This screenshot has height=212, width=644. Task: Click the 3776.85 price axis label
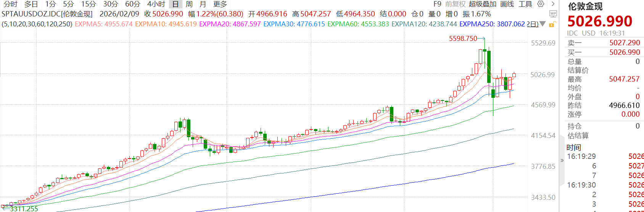[x=543, y=167]
